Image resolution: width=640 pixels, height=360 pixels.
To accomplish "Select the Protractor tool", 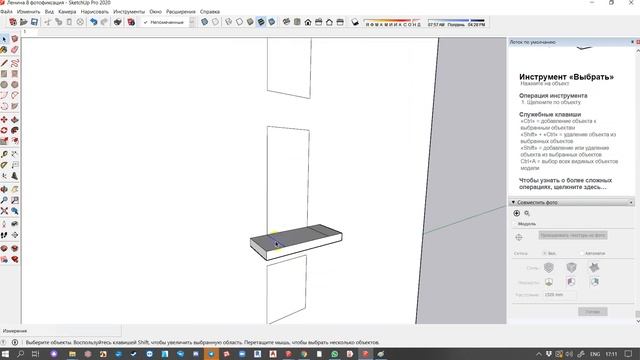I will (x=4, y=165).
